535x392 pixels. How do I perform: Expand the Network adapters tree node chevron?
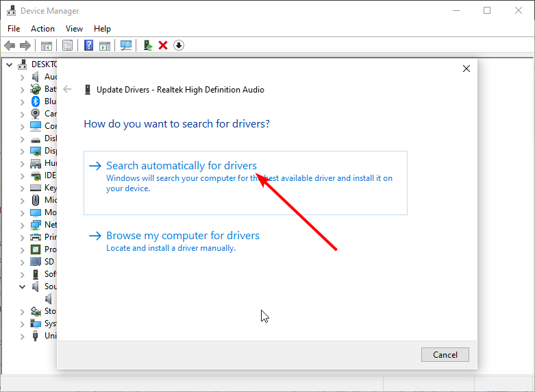tap(22, 225)
